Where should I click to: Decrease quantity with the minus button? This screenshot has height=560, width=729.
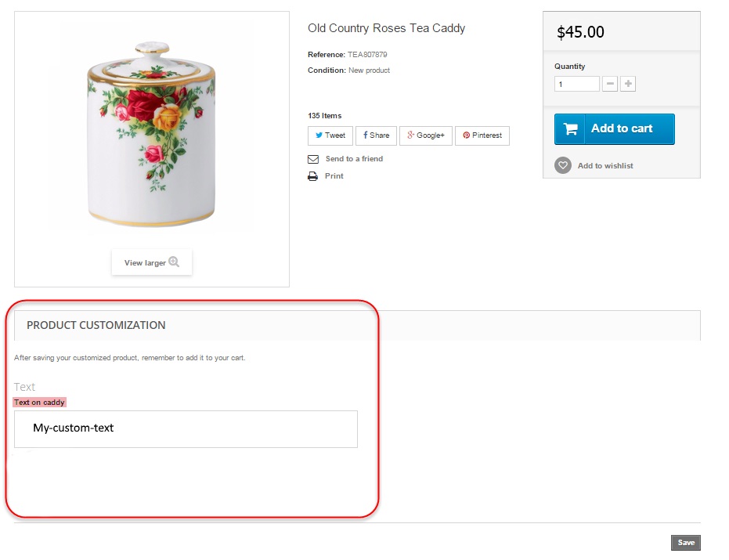pyautogui.click(x=610, y=84)
